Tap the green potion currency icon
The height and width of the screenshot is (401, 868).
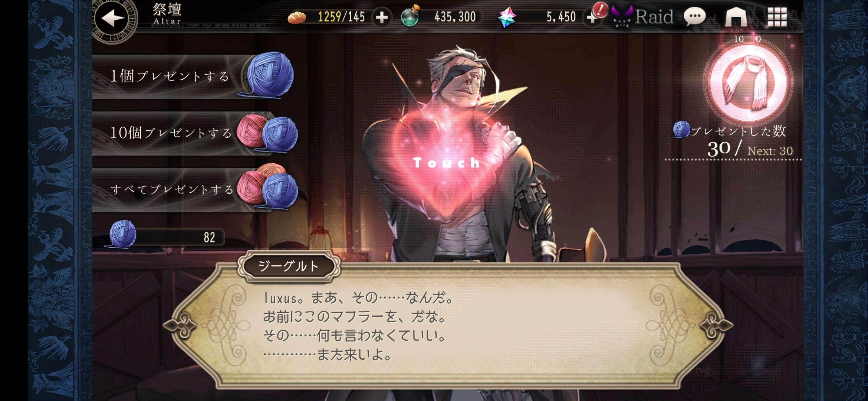411,16
